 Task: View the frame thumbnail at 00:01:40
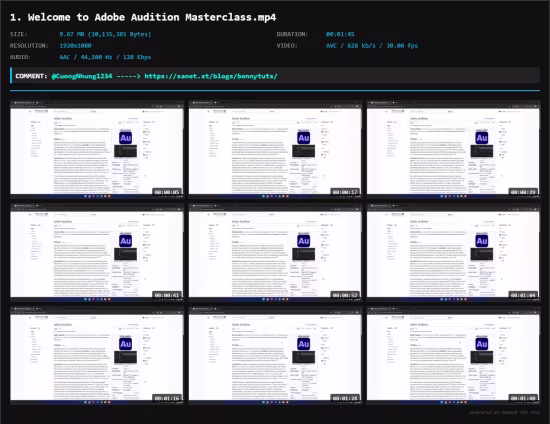click(x=453, y=356)
